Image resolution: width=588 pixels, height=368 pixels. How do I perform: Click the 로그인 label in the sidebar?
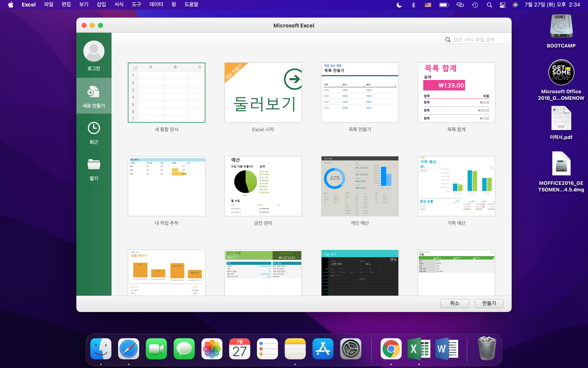click(x=94, y=68)
